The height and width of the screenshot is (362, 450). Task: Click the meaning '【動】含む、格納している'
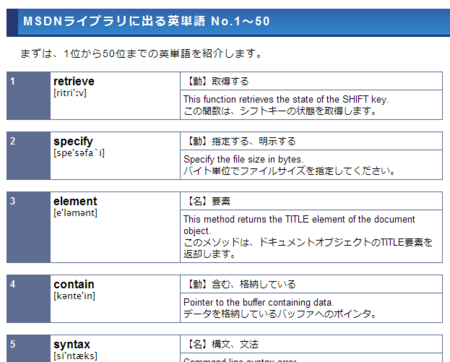click(x=240, y=284)
